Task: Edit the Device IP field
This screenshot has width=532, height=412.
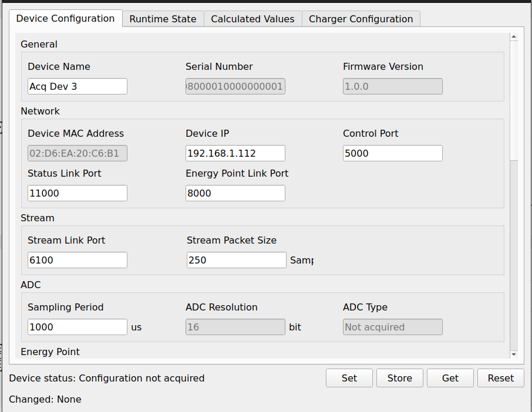Action: 235,153
